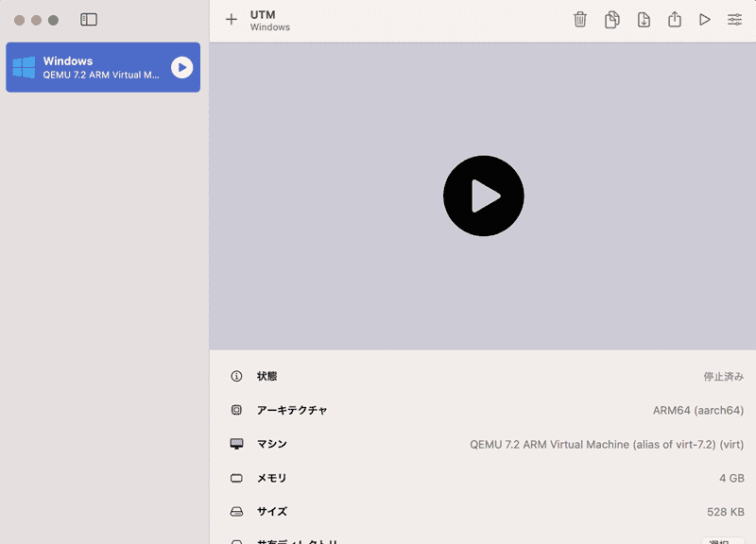The height and width of the screenshot is (544, 756).
Task: Toggle the sidebar visibility button
Action: pos(89,20)
